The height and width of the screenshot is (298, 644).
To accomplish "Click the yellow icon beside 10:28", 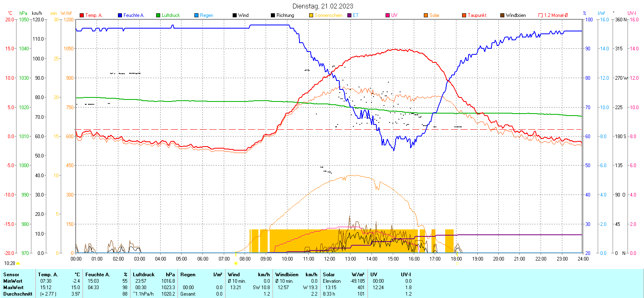I will click(18, 263).
